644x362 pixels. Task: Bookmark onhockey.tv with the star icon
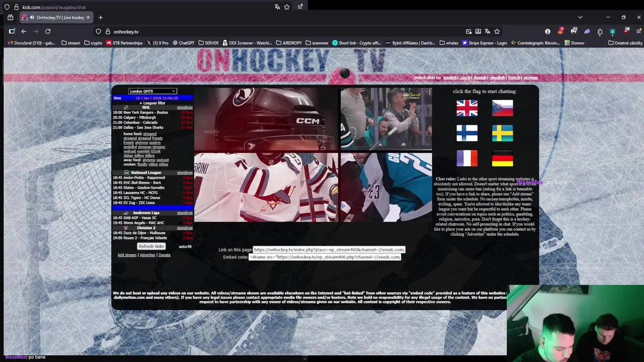pos(497,31)
